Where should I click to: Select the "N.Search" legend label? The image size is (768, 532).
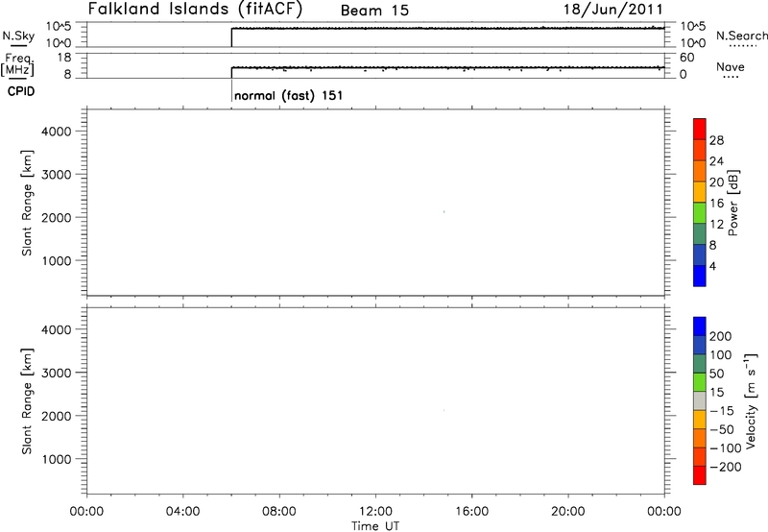pos(741,36)
